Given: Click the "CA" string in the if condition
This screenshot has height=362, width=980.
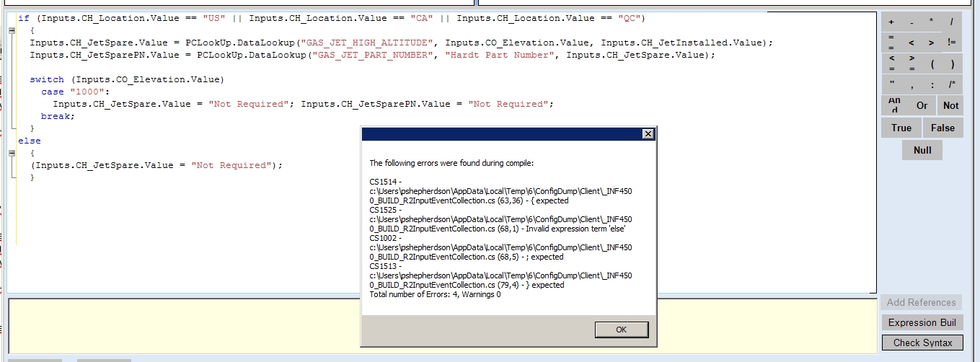Looking at the screenshot, I should [x=423, y=18].
